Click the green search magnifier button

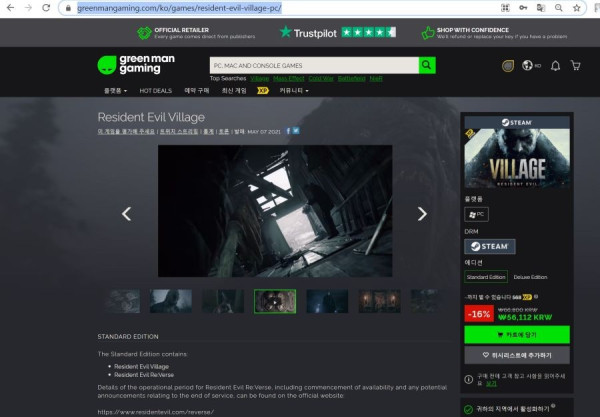(x=427, y=65)
